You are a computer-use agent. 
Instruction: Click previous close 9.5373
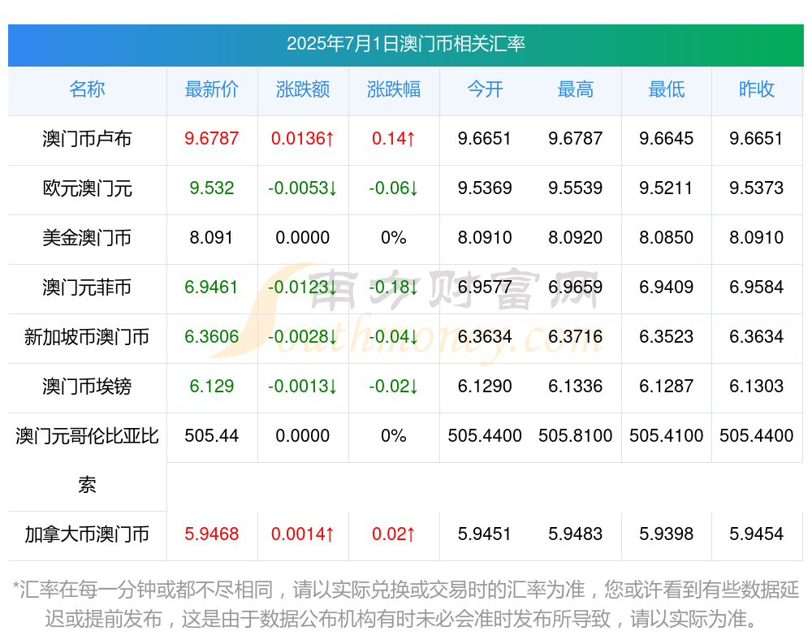pyautogui.click(x=757, y=188)
